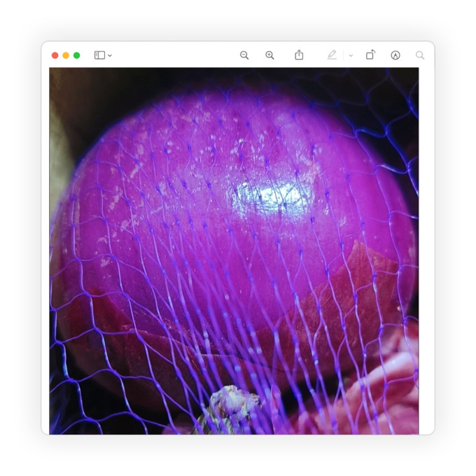Open the search field magnifier
This screenshot has width=476, height=476.
click(420, 55)
